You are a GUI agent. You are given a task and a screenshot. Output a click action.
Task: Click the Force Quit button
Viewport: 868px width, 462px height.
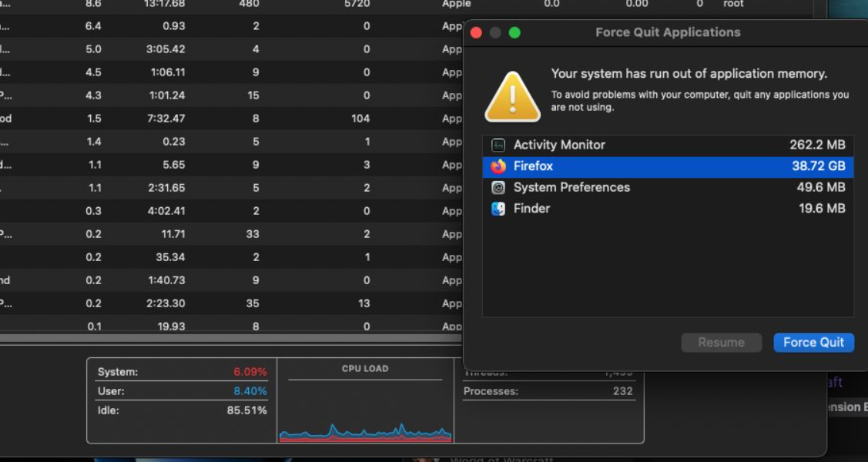pyautogui.click(x=813, y=343)
